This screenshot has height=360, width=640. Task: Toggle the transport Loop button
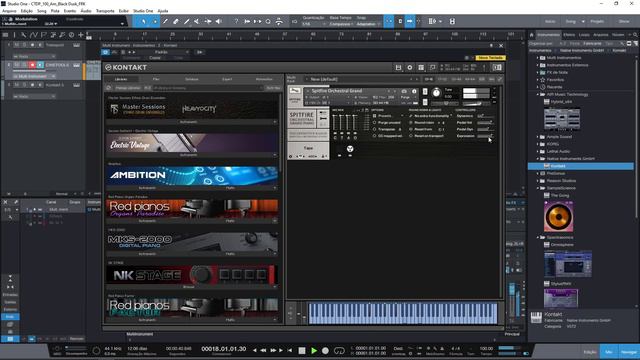tap(339, 351)
